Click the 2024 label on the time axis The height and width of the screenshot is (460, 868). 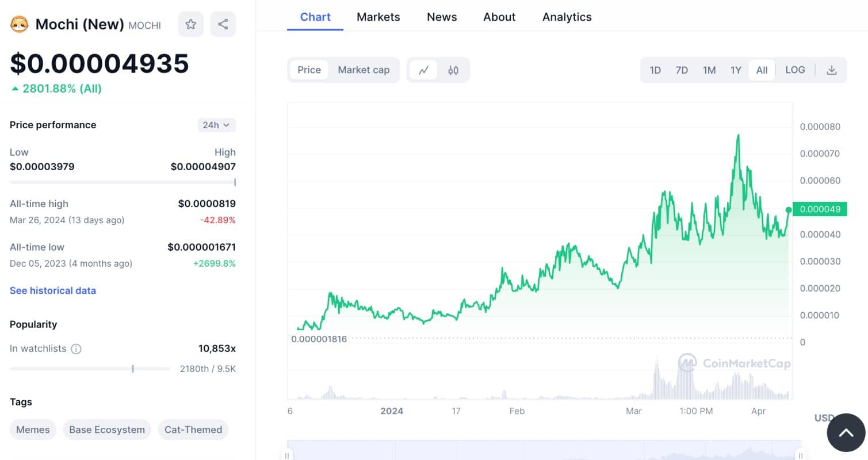392,411
